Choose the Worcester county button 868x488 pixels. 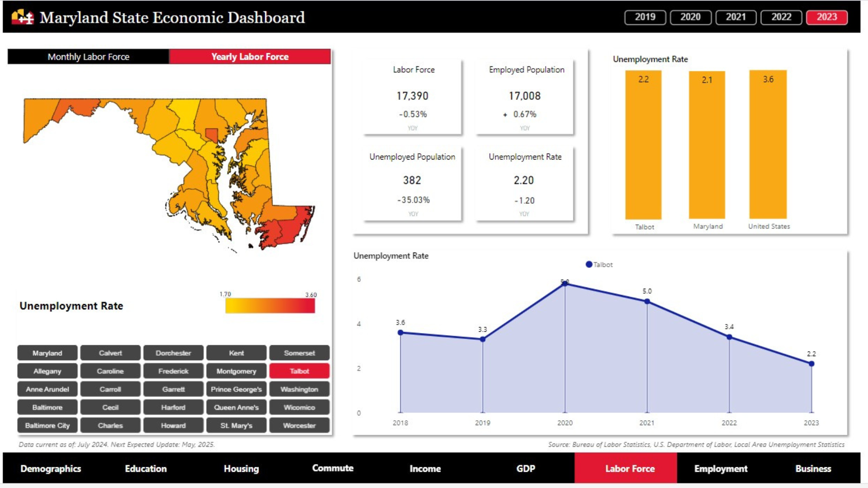point(299,425)
